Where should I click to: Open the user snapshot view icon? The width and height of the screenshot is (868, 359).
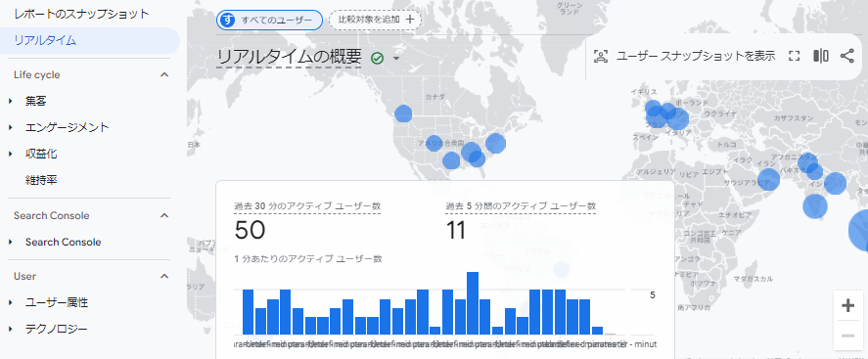pos(601,56)
